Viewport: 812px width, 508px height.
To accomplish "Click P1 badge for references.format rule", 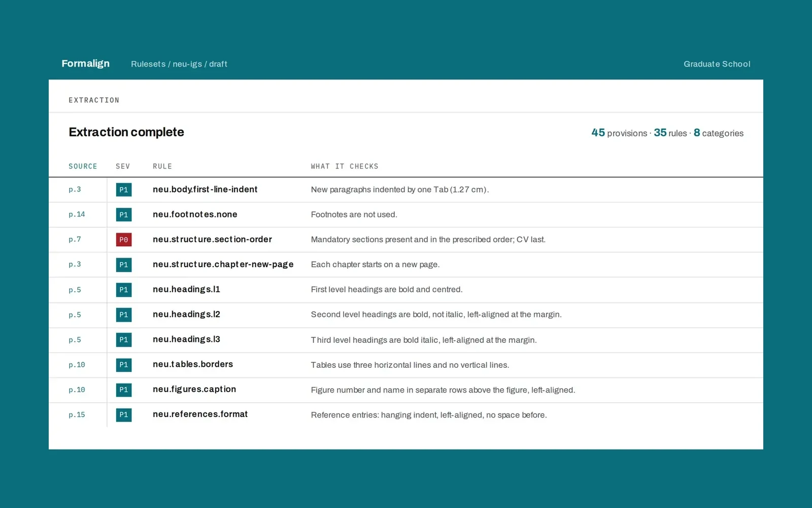I will tap(124, 415).
